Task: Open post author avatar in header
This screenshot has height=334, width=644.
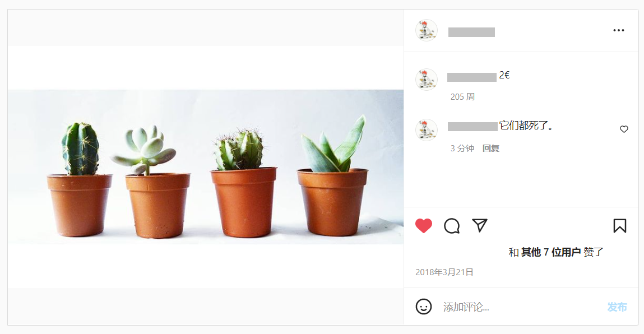Action: pyautogui.click(x=427, y=30)
